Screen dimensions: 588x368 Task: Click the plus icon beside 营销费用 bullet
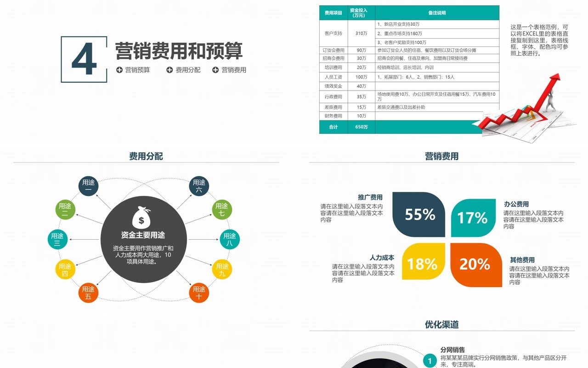pos(215,70)
